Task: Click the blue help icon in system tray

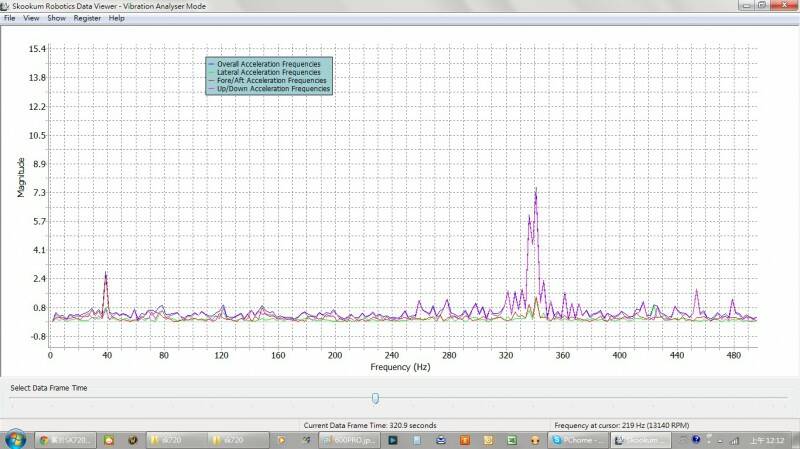Action: tap(696, 439)
